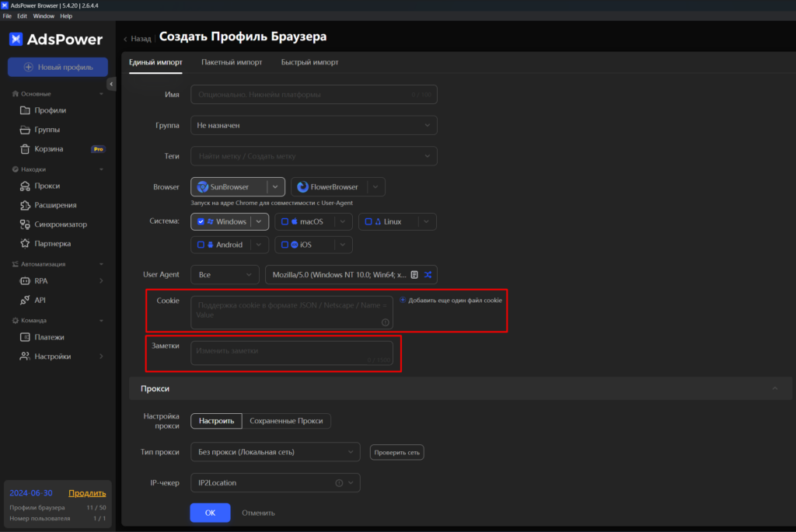Open the proxy type dropdown
This screenshot has width=796, height=532.
coord(275,452)
